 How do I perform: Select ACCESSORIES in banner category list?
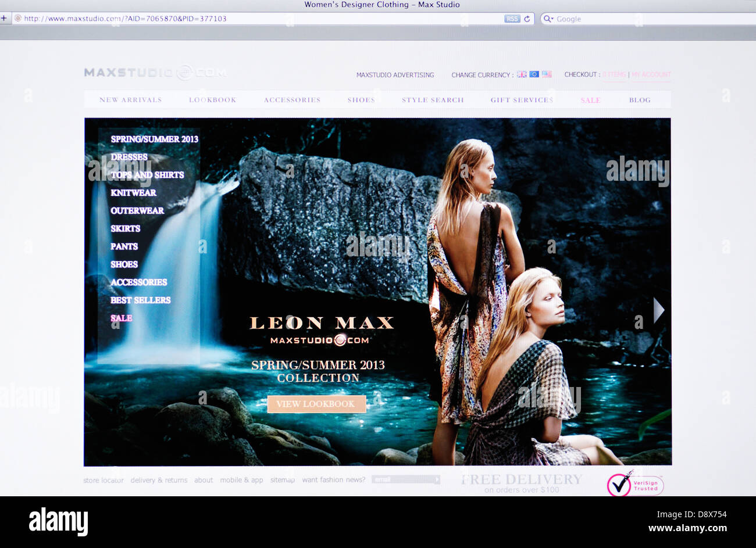pos(138,282)
